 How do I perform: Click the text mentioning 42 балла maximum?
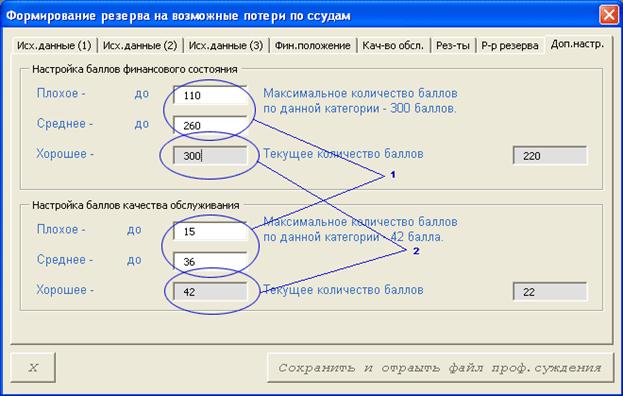click(360, 230)
